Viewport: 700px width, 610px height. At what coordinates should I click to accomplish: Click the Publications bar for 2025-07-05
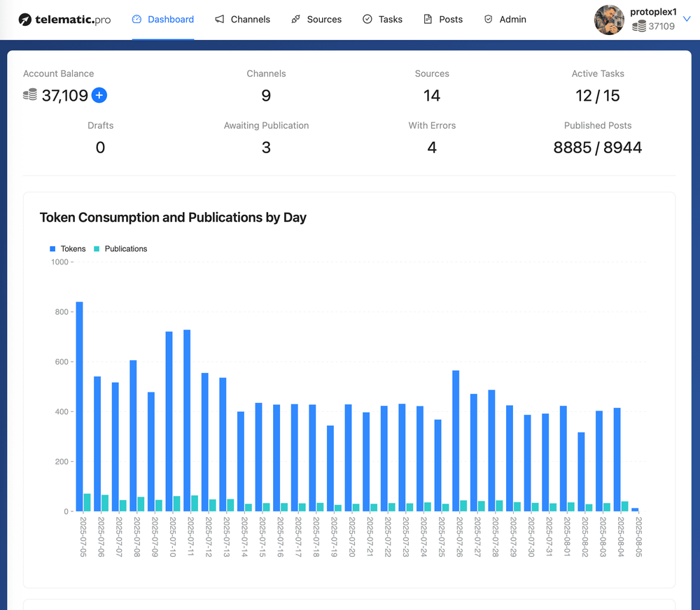click(87, 502)
